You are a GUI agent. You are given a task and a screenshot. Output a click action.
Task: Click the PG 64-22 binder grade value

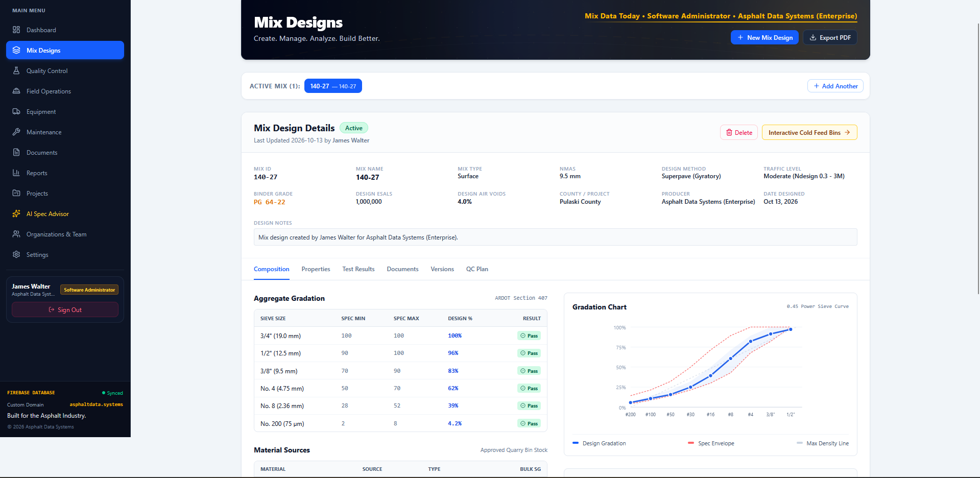[270, 202]
